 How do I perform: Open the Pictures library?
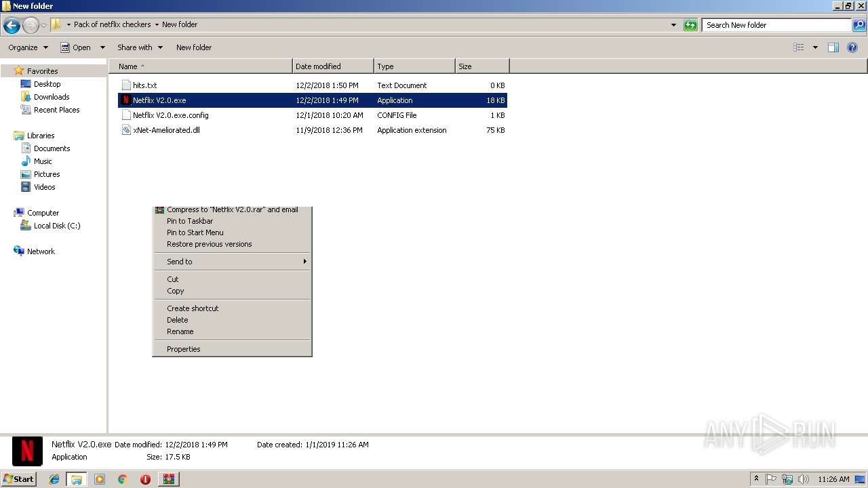point(47,174)
